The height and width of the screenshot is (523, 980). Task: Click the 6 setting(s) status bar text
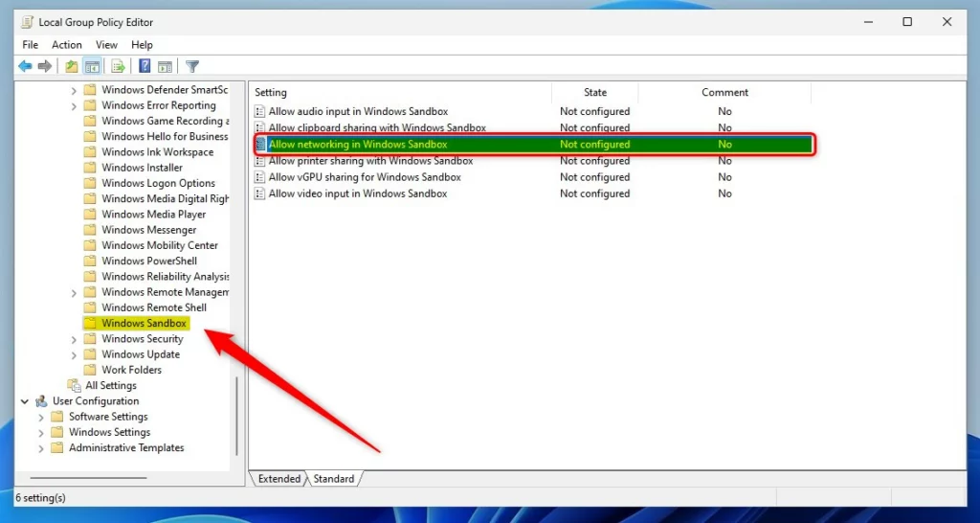40,498
